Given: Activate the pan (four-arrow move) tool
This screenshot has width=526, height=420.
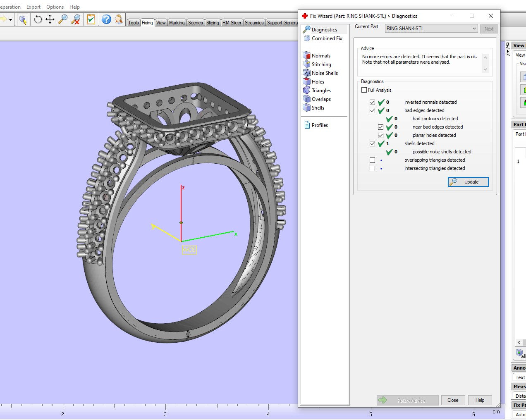Looking at the screenshot, I should pyautogui.click(x=50, y=19).
